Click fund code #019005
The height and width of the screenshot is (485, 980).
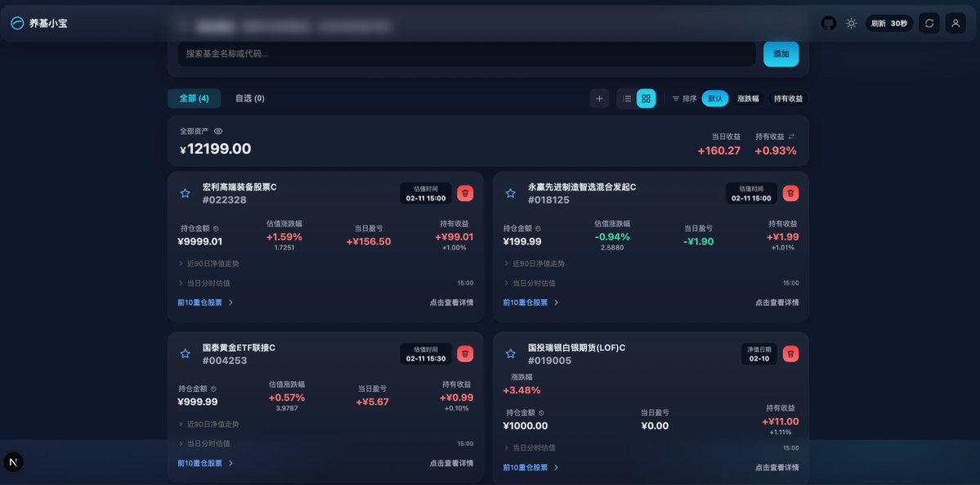pyautogui.click(x=549, y=361)
